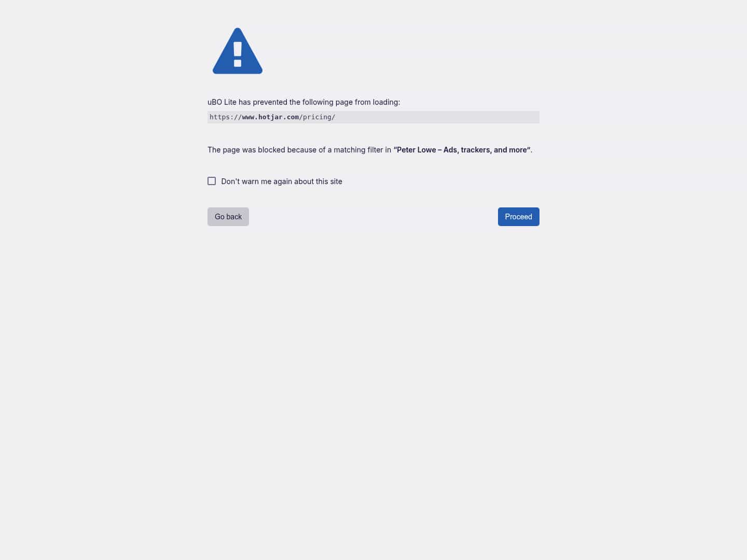Viewport: 747px width, 560px height.
Task: Click the "Peter Lowe – Ads, trackers, and more" filter name
Action: coord(462,150)
